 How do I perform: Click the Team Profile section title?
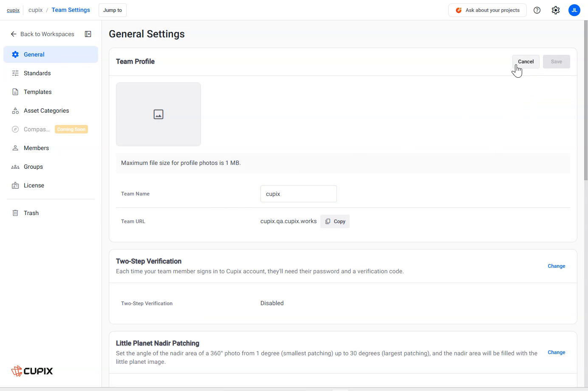(135, 62)
